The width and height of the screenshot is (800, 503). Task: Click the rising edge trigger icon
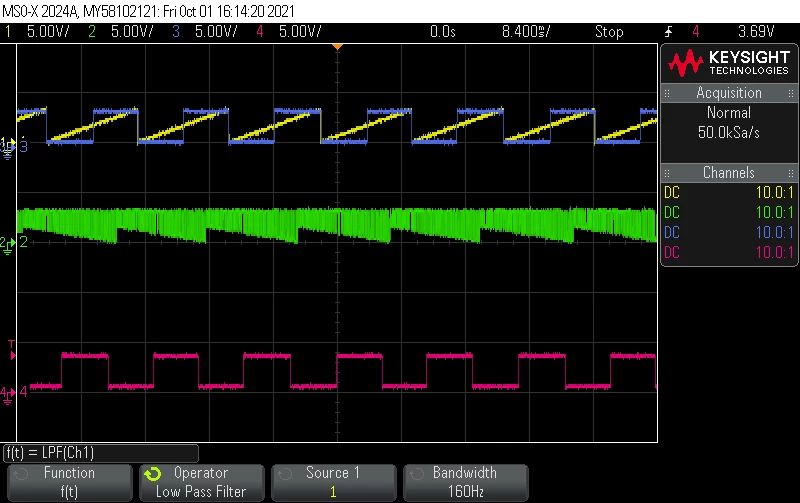click(668, 32)
